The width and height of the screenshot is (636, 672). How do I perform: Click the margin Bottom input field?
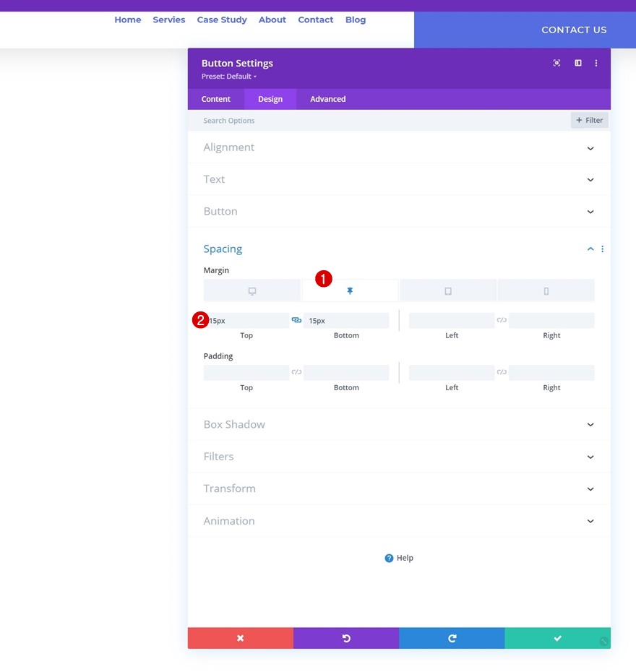[x=346, y=321]
